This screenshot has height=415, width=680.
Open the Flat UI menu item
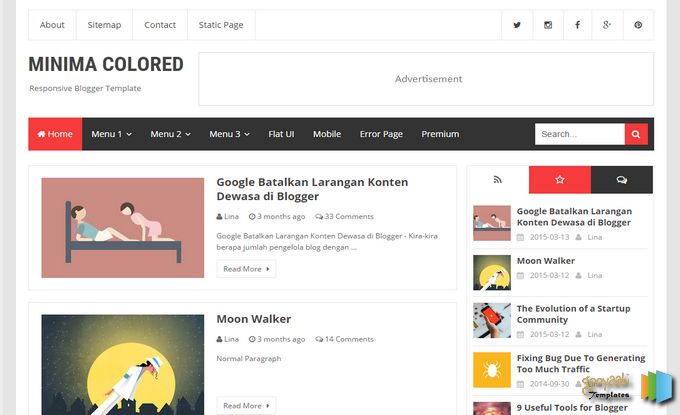click(x=281, y=134)
